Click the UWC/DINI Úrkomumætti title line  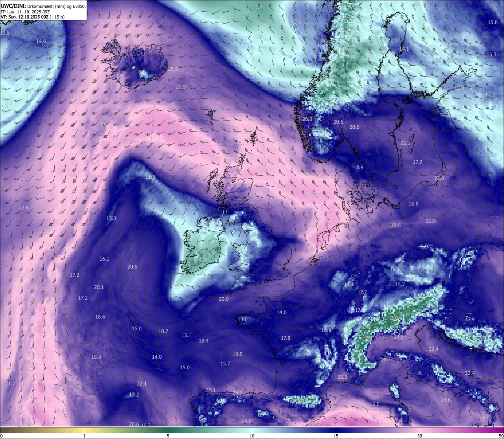43,6
